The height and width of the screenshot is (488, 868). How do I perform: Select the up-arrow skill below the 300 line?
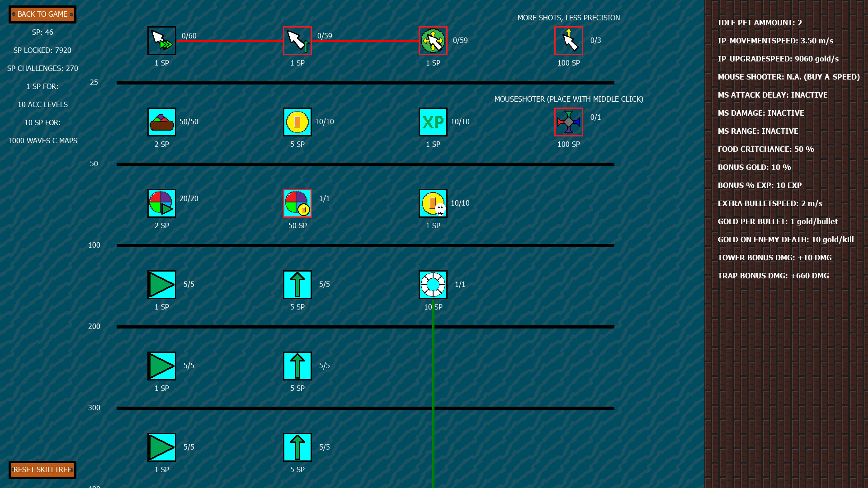point(297,446)
